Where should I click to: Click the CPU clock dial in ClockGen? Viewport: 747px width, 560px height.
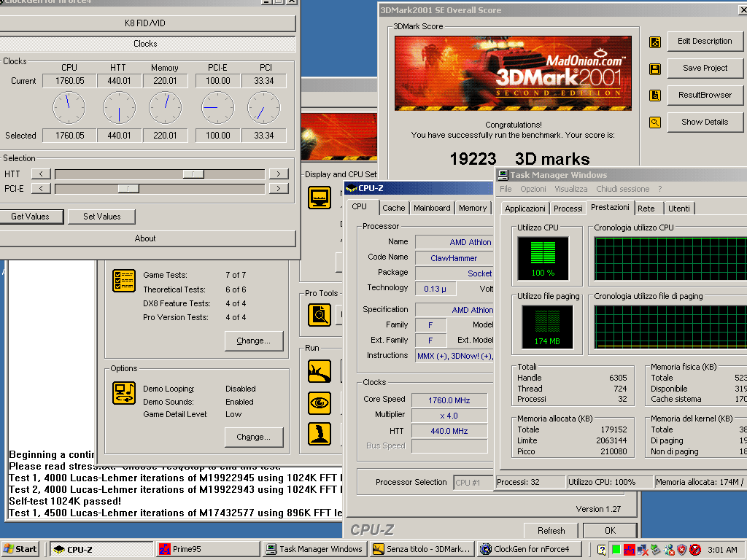(69, 108)
